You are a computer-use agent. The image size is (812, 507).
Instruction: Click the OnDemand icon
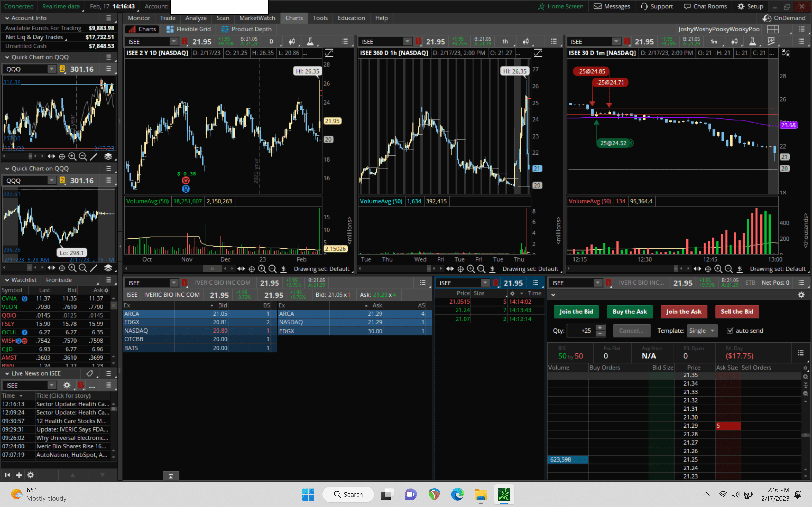pyautogui.click(x=767, y=18)
